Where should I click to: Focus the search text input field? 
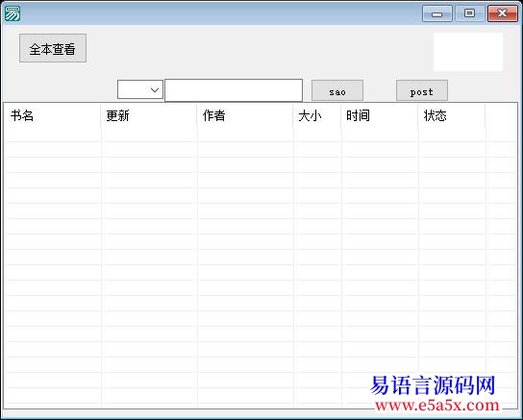click(x=234, y=90)
